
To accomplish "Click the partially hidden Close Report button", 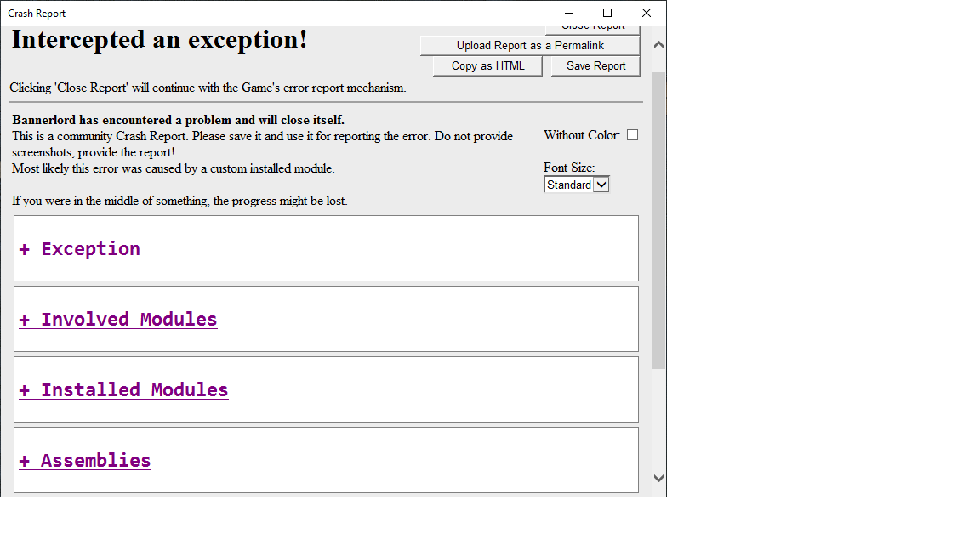I will [x=592, y=30].
